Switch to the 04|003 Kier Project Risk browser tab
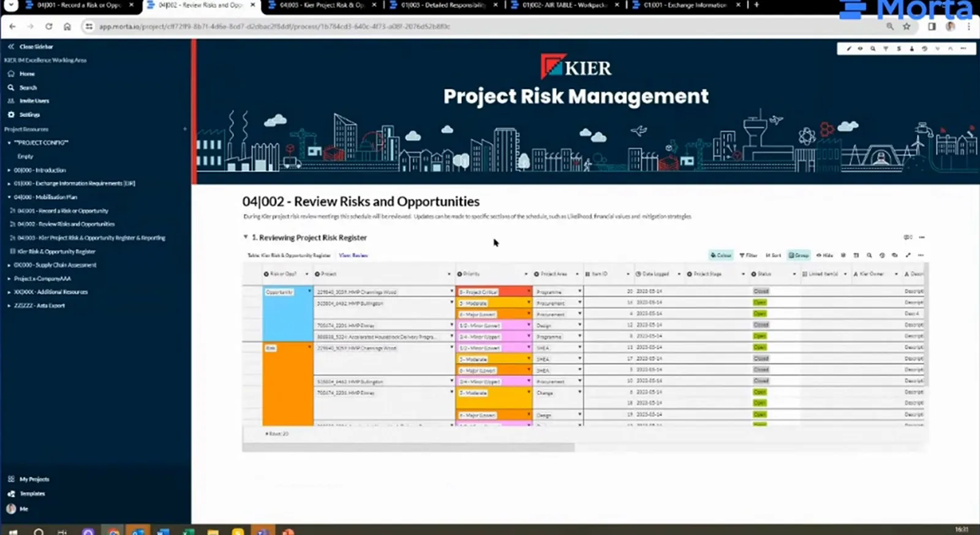This screenshot has height=535, width=980. click(x=323, y=5)
